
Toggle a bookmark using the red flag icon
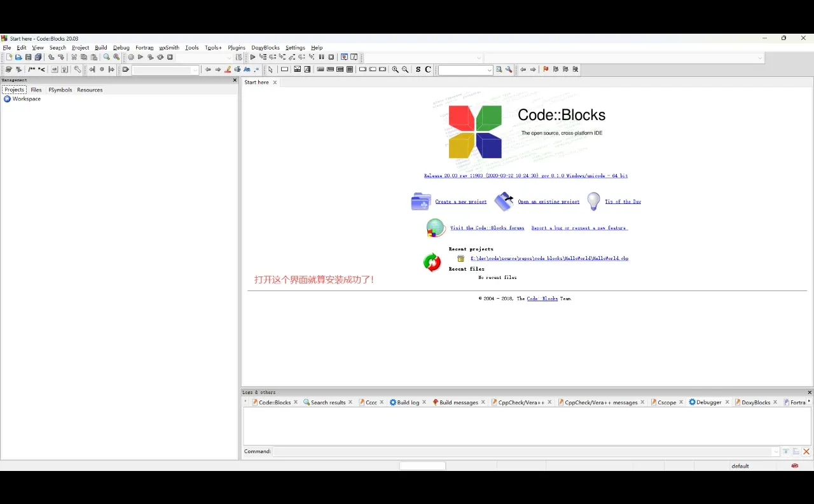545,69
